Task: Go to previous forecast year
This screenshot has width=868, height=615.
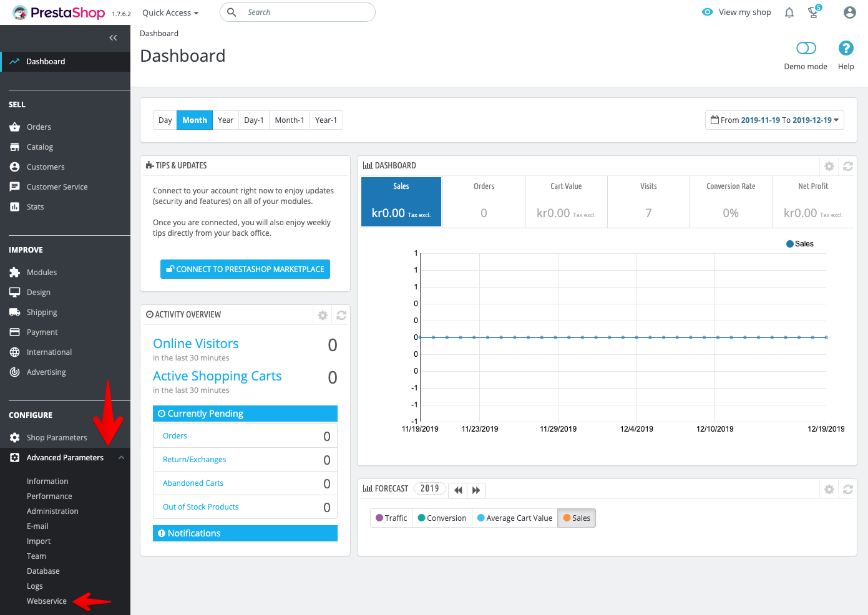Action: point(458,490)
